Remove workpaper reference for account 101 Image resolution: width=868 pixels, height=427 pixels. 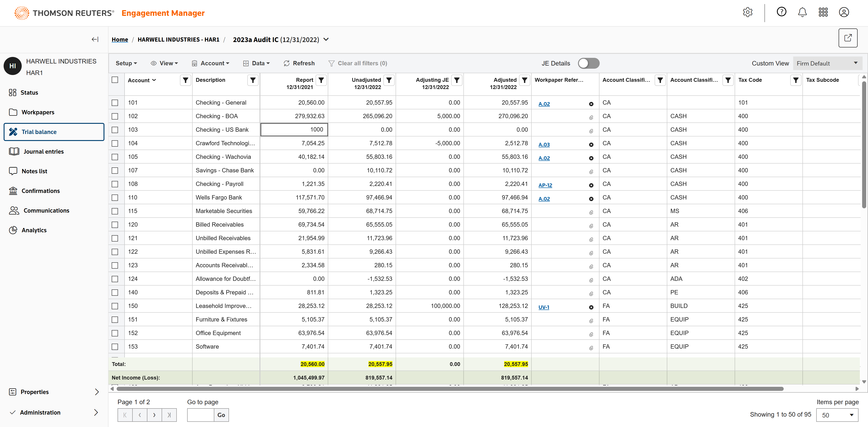click(591, 104)
